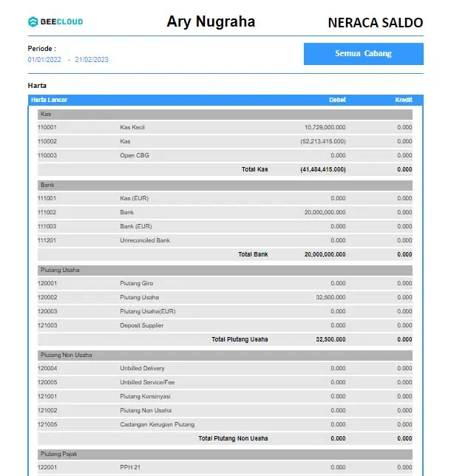Select the Deposit Supplier account name

click(x=141, y=325)
